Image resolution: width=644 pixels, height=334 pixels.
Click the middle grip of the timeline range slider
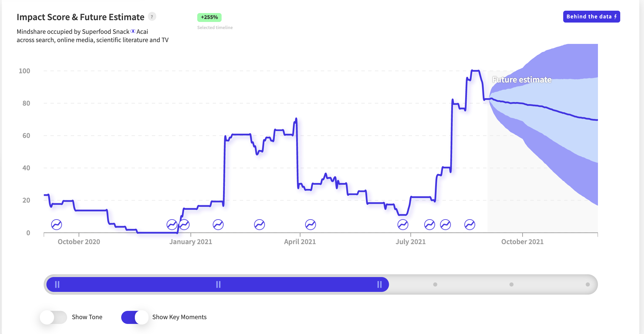coord(218,284)
